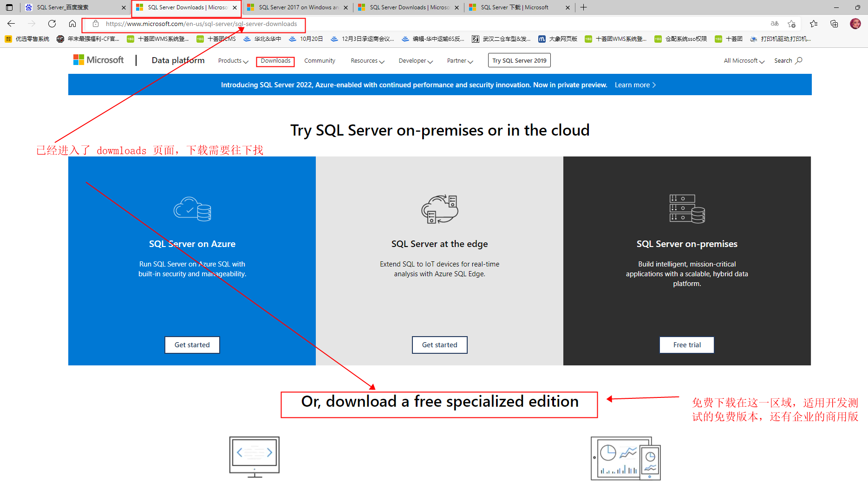Click the Microsoft logo
868x481 pixels.
coord(98,60)
